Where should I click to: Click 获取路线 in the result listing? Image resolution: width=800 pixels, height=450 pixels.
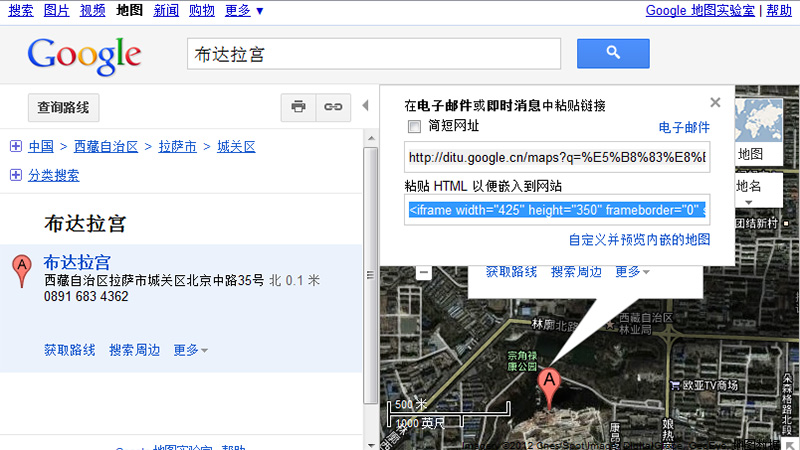[69, 350]
